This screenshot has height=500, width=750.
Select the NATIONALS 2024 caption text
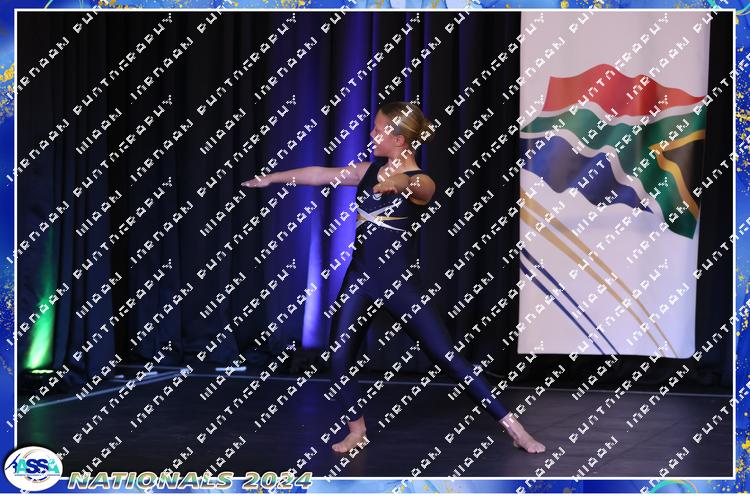[190, 480]
